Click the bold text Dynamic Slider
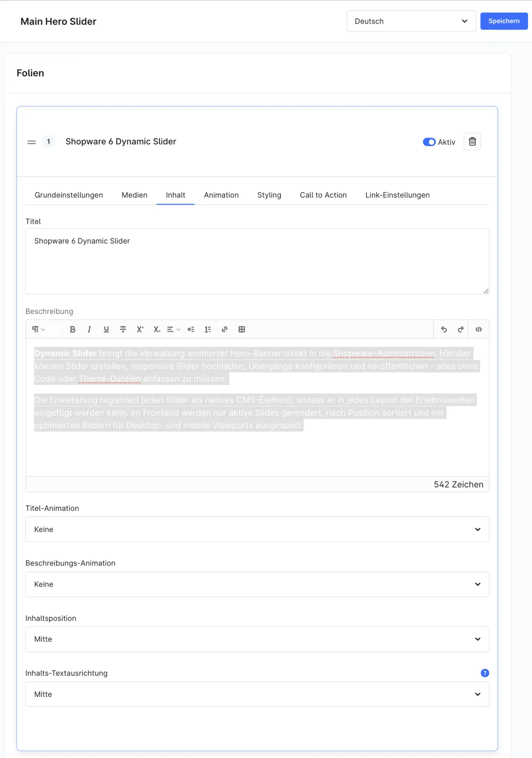This screenshot has width=532, height=758. [65, 353]
